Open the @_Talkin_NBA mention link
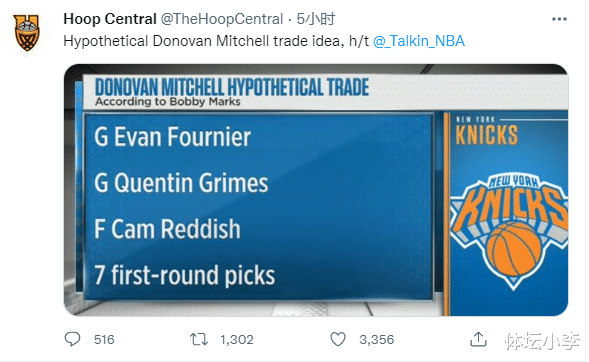This screenshot has width=589, height=362. click(x=419, y=41)
